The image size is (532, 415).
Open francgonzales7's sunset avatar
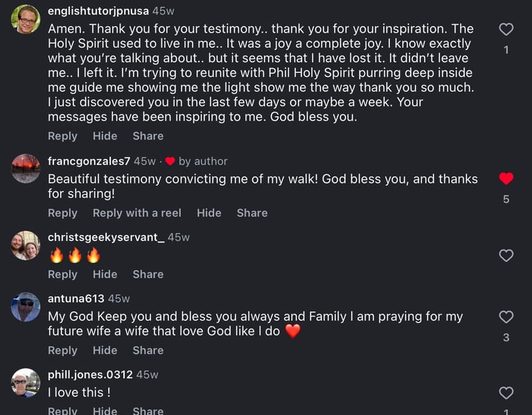(x=26, y=168)
